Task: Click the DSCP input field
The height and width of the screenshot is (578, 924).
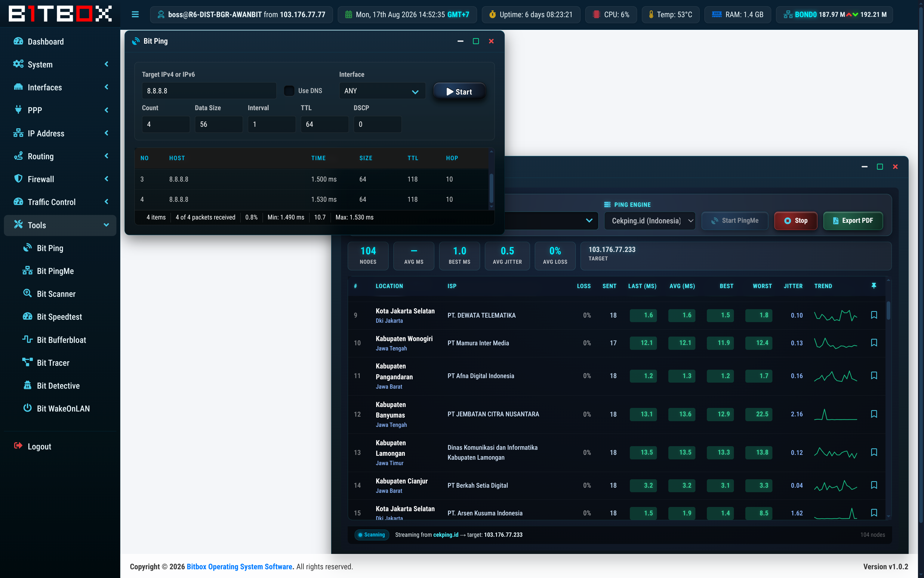Action: point(377,124)
